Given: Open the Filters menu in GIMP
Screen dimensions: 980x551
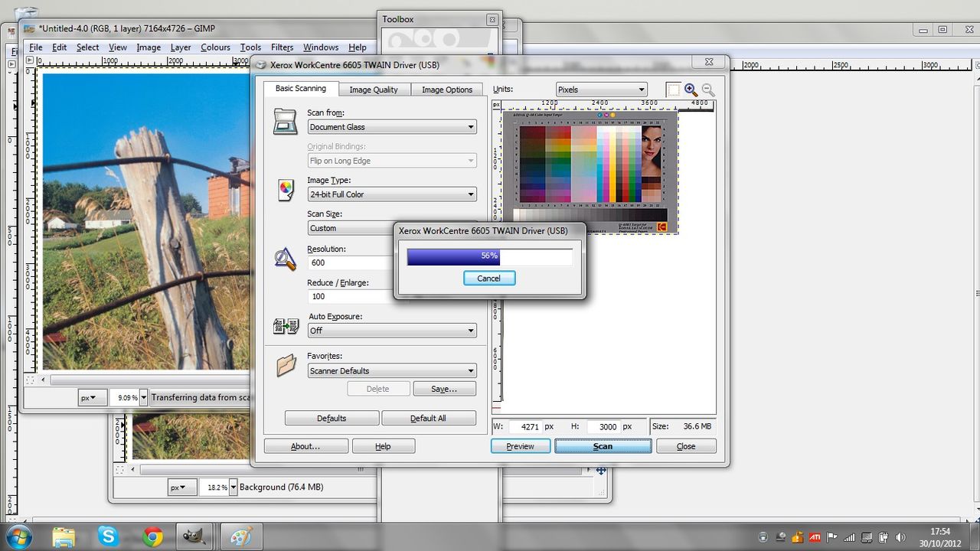Looking at the screenshot, I should (x=282, y=47).
